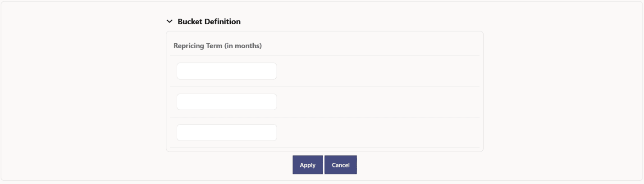Viewport: 644px width, 184px height.
Task: Apply the bucket definition changes
Action: click(x=307, y=165)
